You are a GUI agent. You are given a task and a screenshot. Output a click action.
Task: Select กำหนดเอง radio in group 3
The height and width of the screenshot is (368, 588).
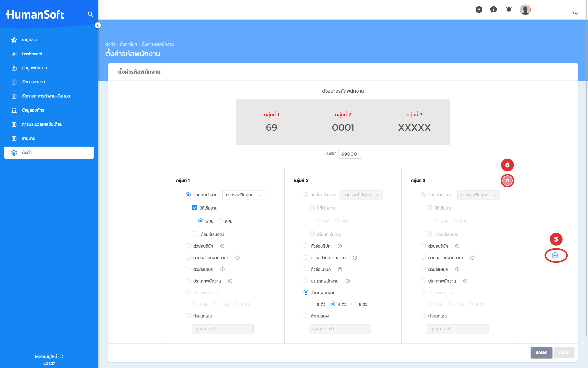coord(423,316)
